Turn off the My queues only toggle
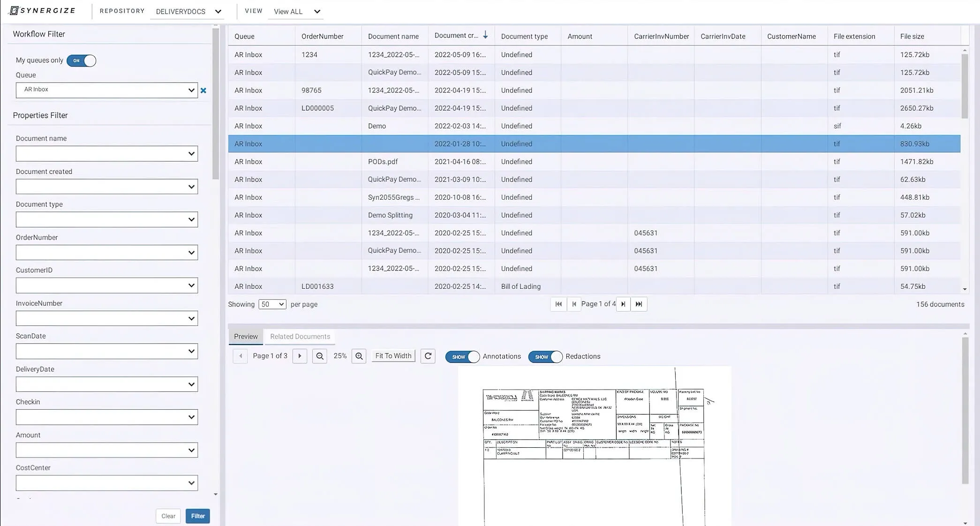Screen dimensions: 980x526 pyautogui.click(x=81, y=60)
